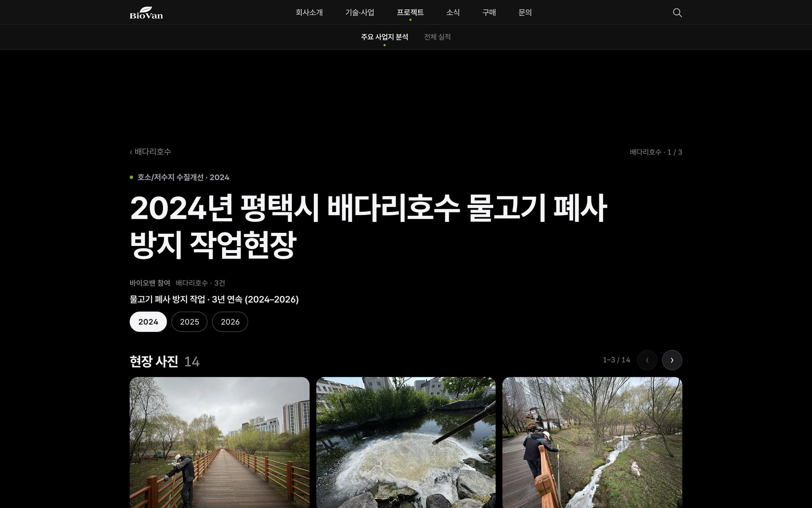Open the search magnifier icon
Screen dimensions: 812x508
tap(677, 13)
